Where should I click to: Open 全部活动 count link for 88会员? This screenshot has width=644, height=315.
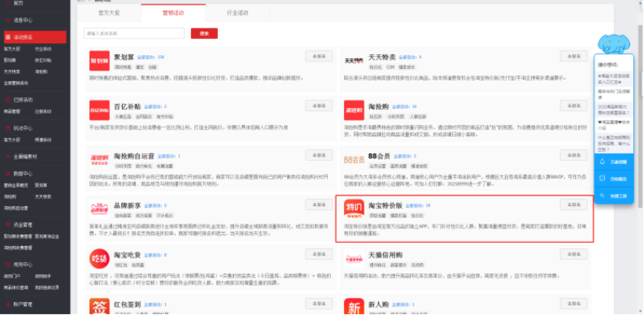pos(405,156)
